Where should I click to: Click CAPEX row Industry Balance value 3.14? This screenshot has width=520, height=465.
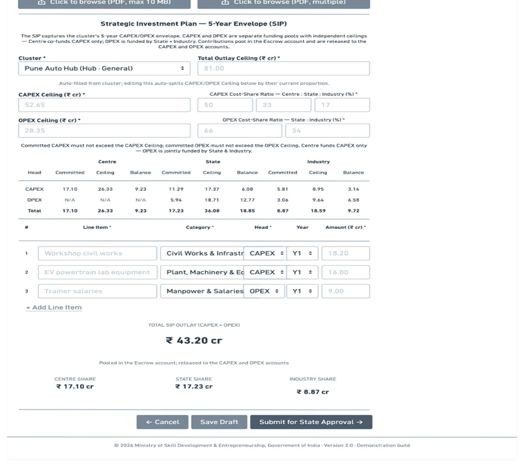click(353, 189)
